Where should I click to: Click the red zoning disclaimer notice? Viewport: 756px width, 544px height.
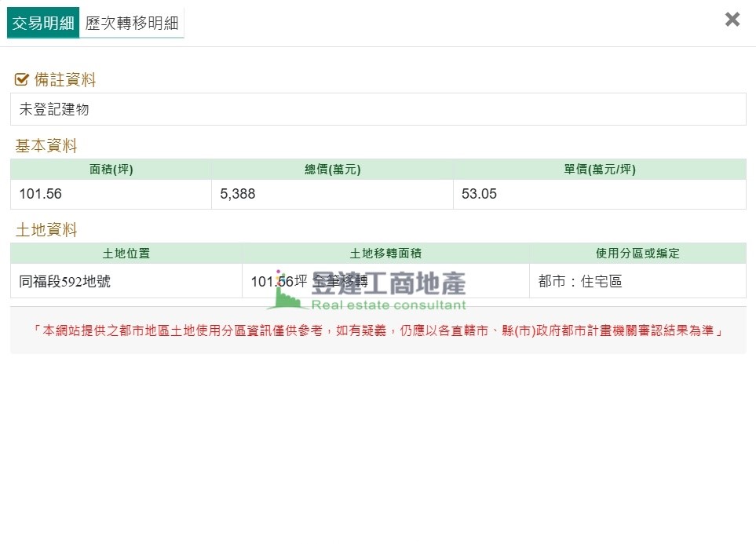coord(378,330)
